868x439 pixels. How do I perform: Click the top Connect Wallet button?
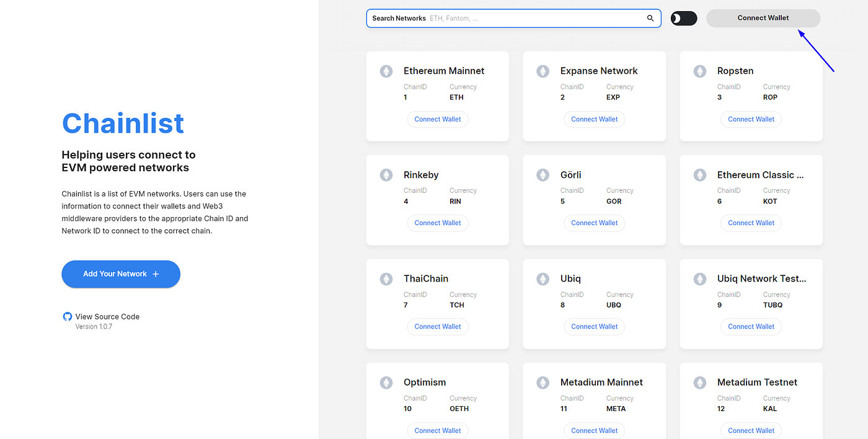pyautogui.click(x=763, y=18)
